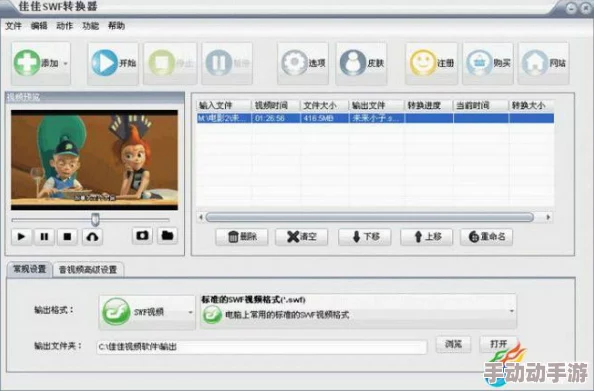This screenshot has width=594, height=391.
Task: Click the 文件大小 column header
Action: [324, 105]
